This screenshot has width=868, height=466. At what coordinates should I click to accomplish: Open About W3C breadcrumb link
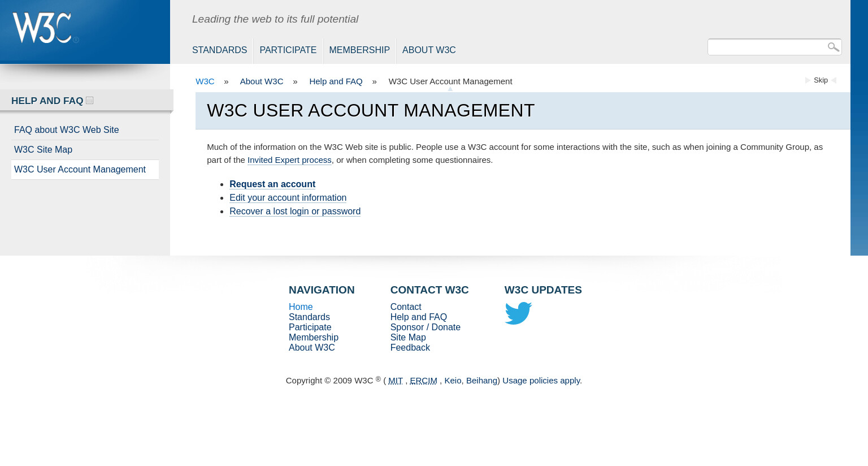(x=262, y=81)
